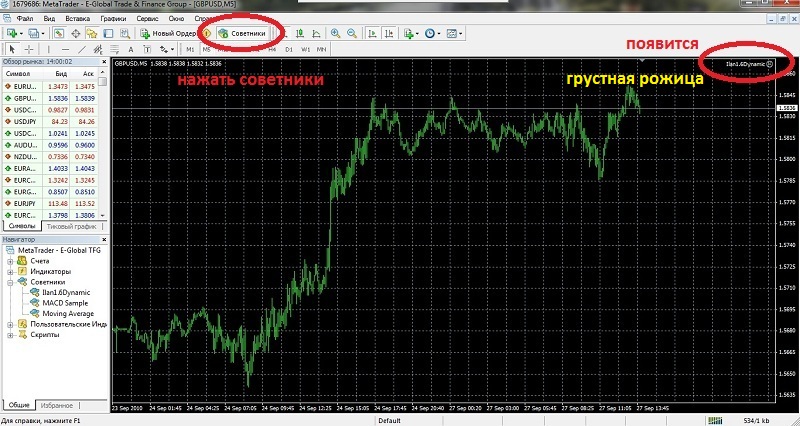Switch to Избранное navigator tab
The image size is (800, 426).
tap(57, 406)
